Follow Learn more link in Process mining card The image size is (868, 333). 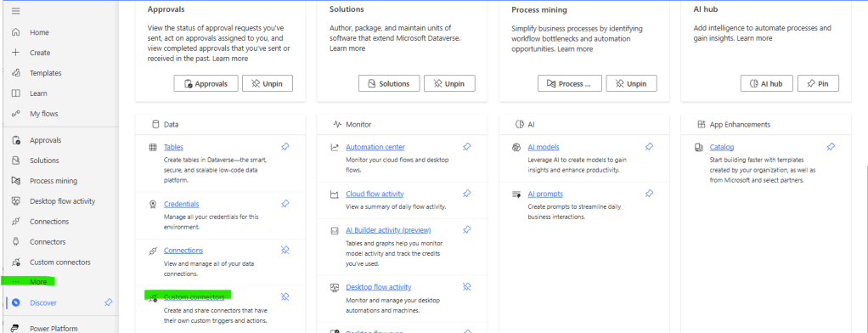pyautogui.click(x=575, y=48)
